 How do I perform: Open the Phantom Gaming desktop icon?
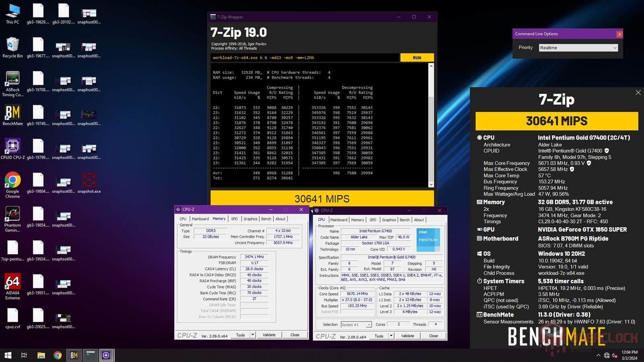[12, 214]
